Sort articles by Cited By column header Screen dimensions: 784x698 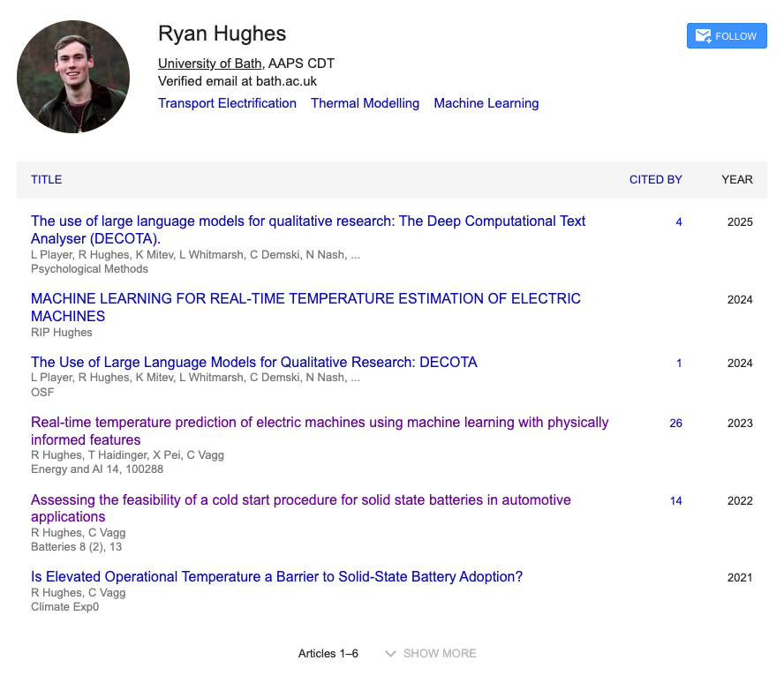pos(655,179)
